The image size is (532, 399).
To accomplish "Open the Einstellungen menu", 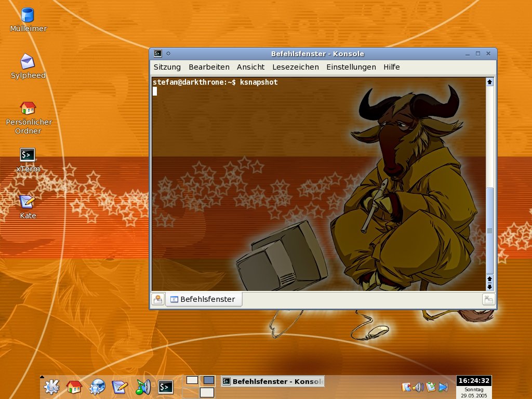I will 351,67.
